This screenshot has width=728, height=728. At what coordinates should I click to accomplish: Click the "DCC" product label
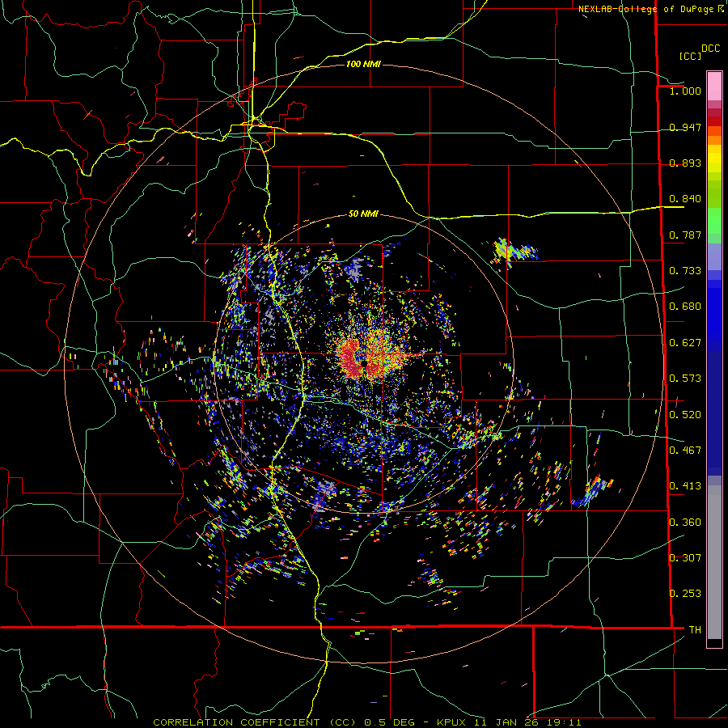click(711, 49)
